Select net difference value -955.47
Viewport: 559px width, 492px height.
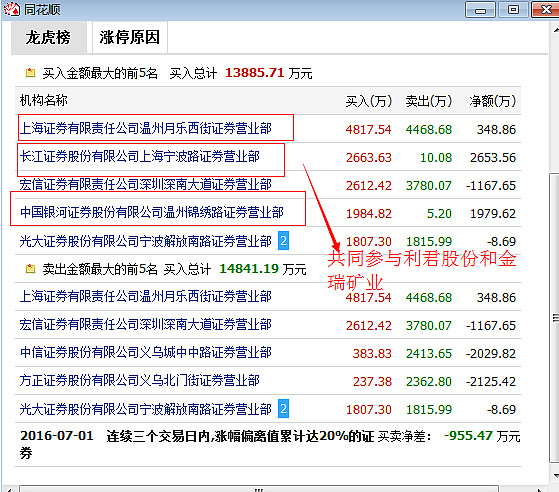[x=468, y=435]
